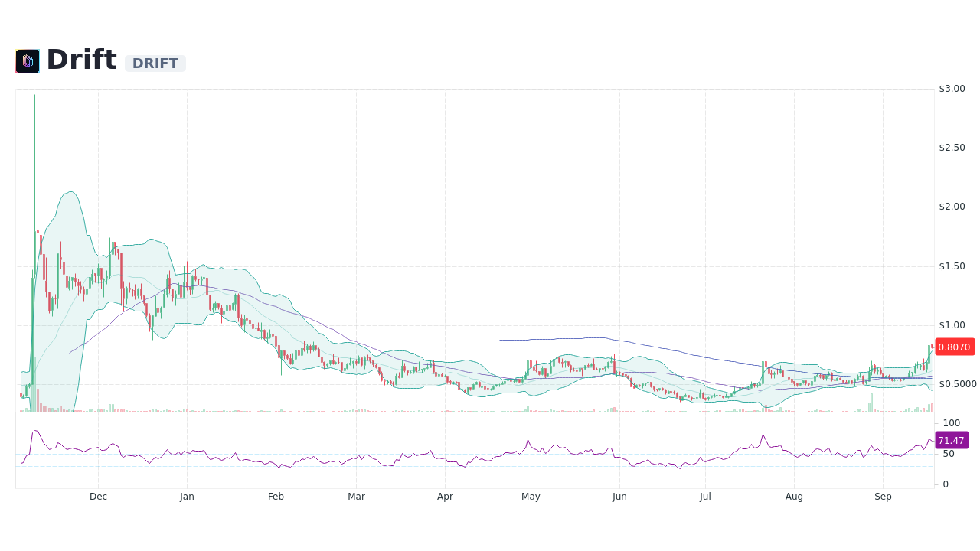Screen dimensions: 980x551
Task: Click the $3.00 price axis label
Action: (x=951, y=88)
